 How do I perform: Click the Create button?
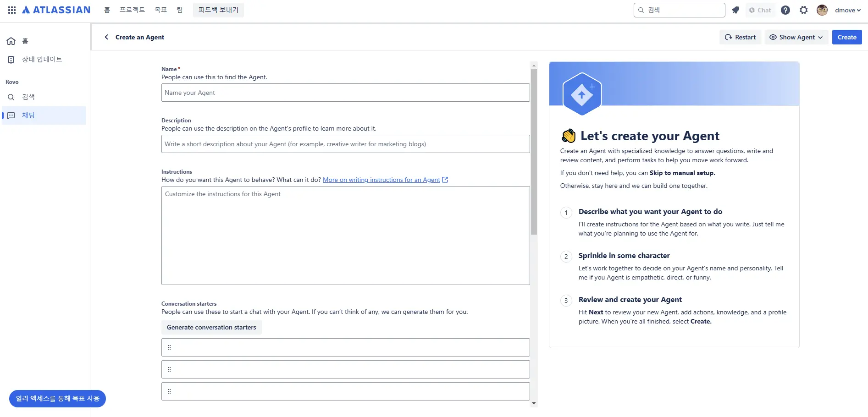coord(846,37)
